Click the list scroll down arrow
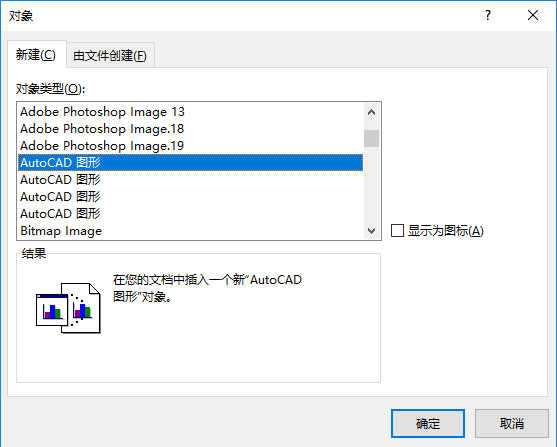This screenshot has width=557, height=447. [x=372, y=231]
